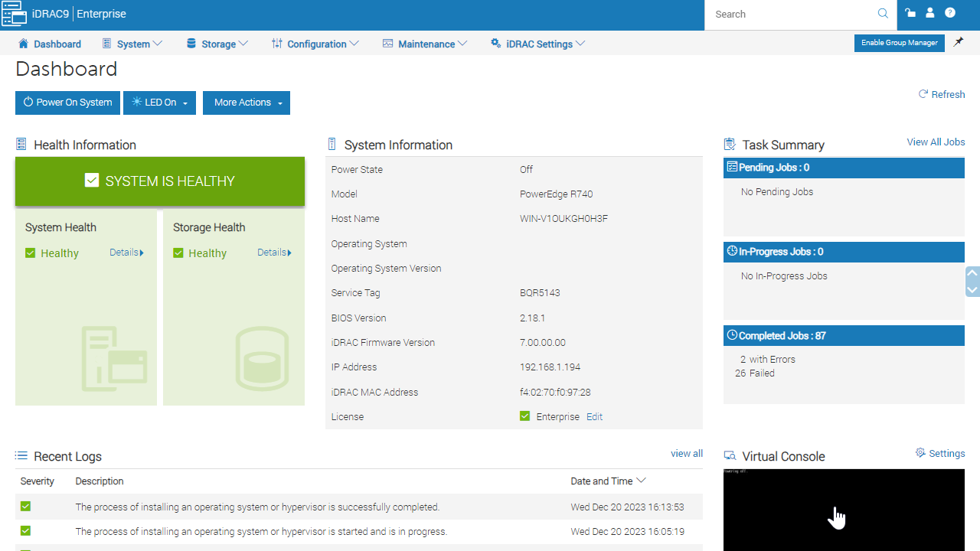
Task: Click the large server graphic in System Health
Action: [113, 358]
